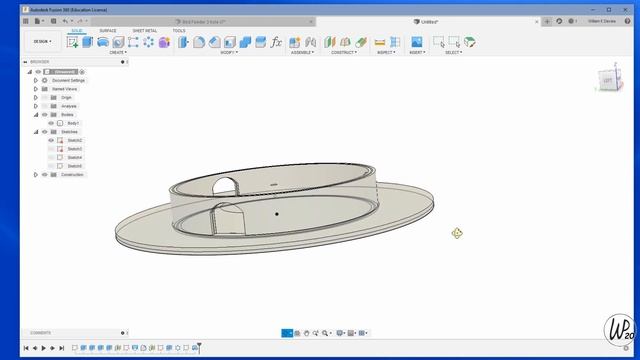Screen dimensions: 640x360
Task: Click the Selection Filters icon
Action: click(x=470, y=42)
